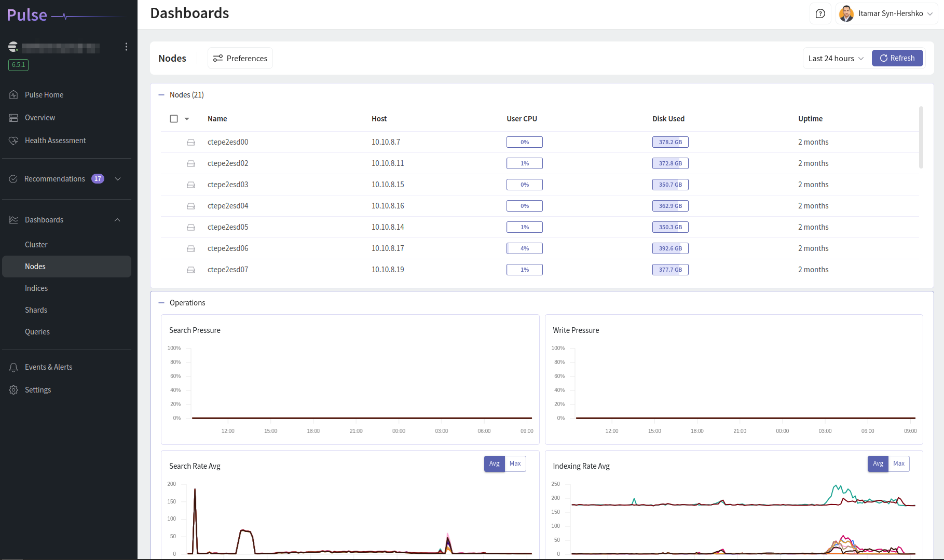This screenshot has width=944, height=560.
Task: Open the help icon in header
Action: [820, 13]
